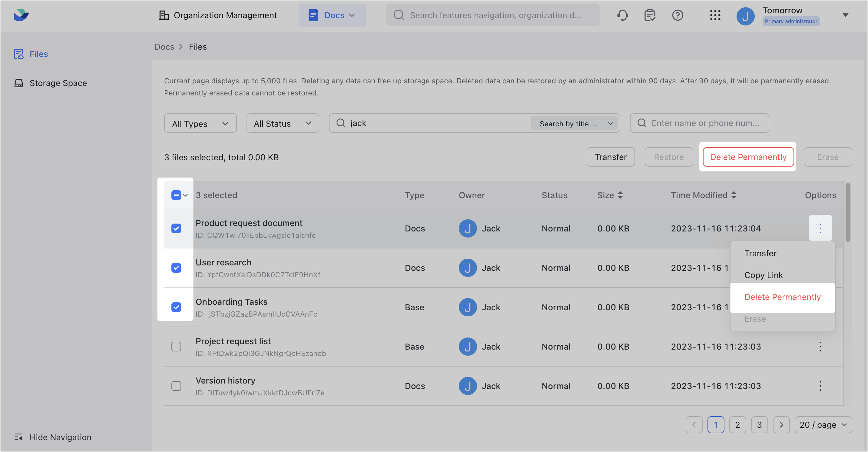Click Jack avatar in Project request list row
868x452 pixels.
(467, 347)
